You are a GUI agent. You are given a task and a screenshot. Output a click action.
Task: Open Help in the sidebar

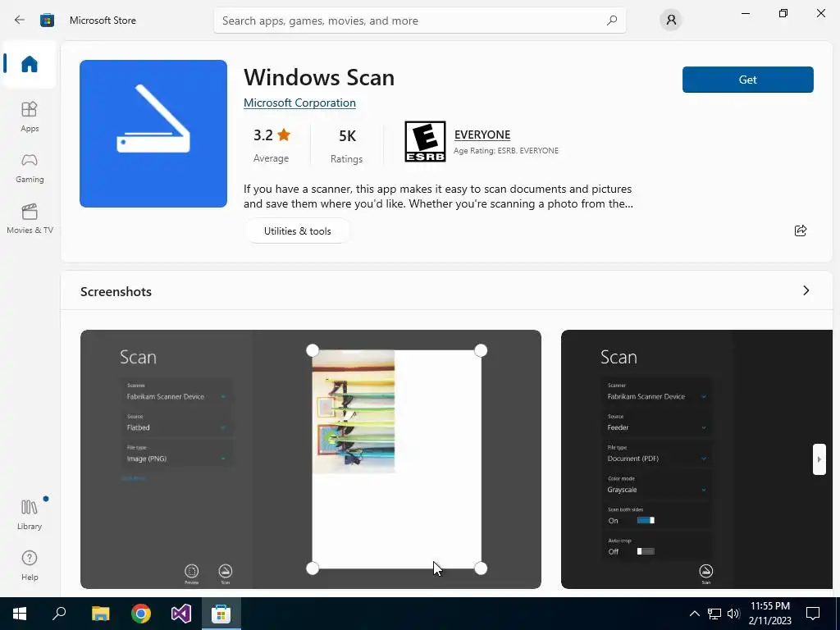(30, 566)
